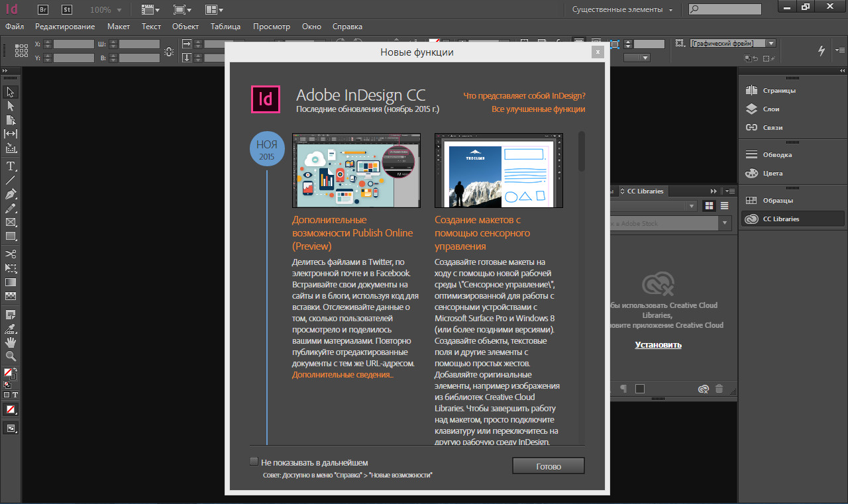Viewport: 848px width, 504px height.
Task: Select the Scissors tool
Action: pyautogui.click(x=11, y=254)
